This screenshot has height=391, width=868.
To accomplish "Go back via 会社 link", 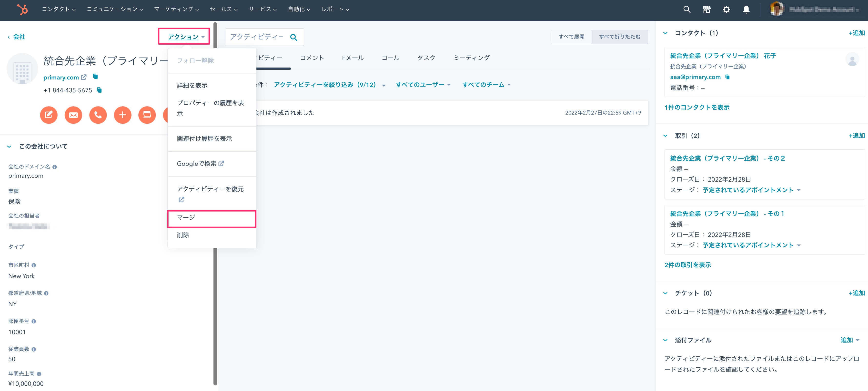I will [17, 37].
